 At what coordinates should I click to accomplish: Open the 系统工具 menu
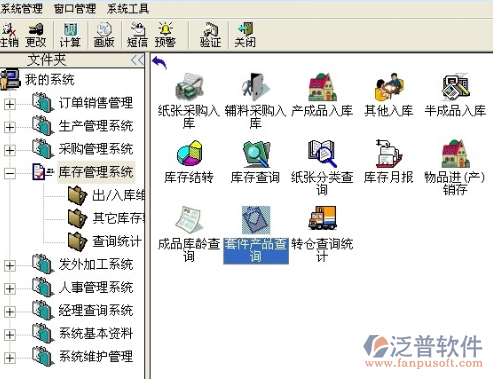pos(128,8)
